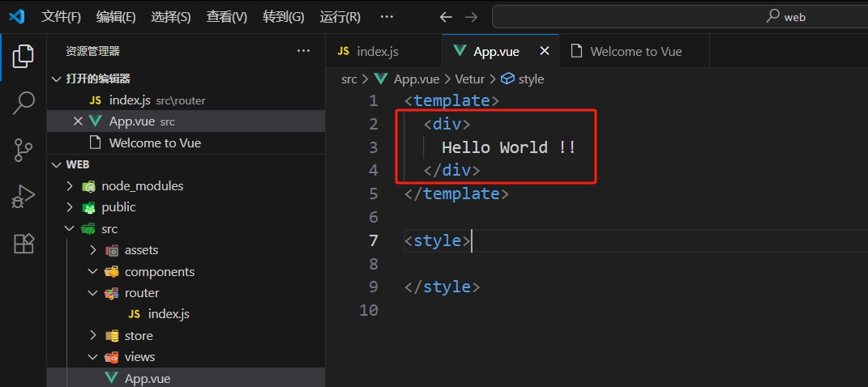Expand the node_modules folder
This screenshot has height=387, width=868.
71,186
